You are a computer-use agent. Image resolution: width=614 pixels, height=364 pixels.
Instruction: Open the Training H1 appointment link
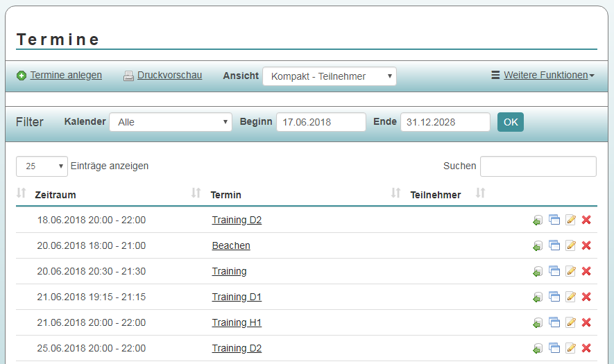click(x=237, y=322)
